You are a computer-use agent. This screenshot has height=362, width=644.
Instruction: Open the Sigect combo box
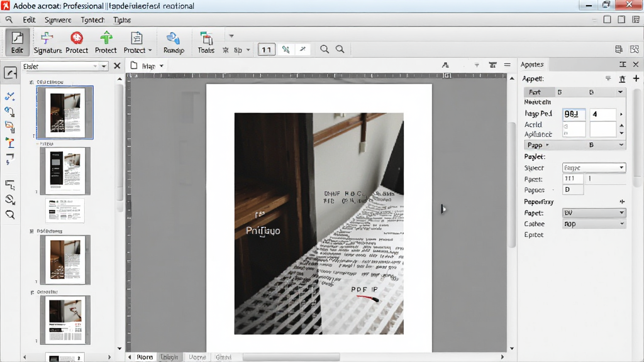tap(594, 167)
